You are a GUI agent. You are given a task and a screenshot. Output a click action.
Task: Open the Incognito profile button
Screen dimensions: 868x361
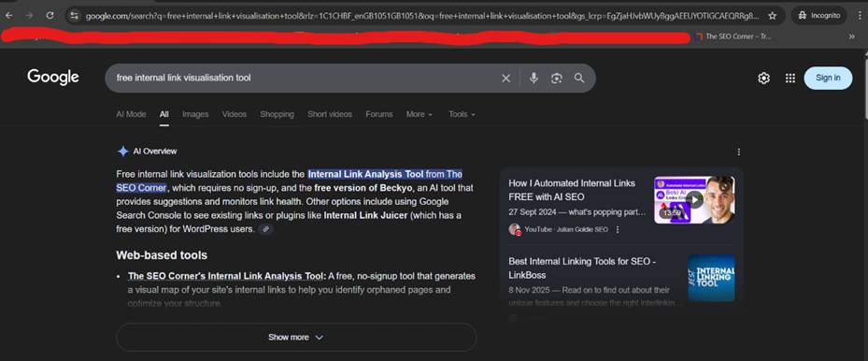pyautogui.click(x=819, y=16)
